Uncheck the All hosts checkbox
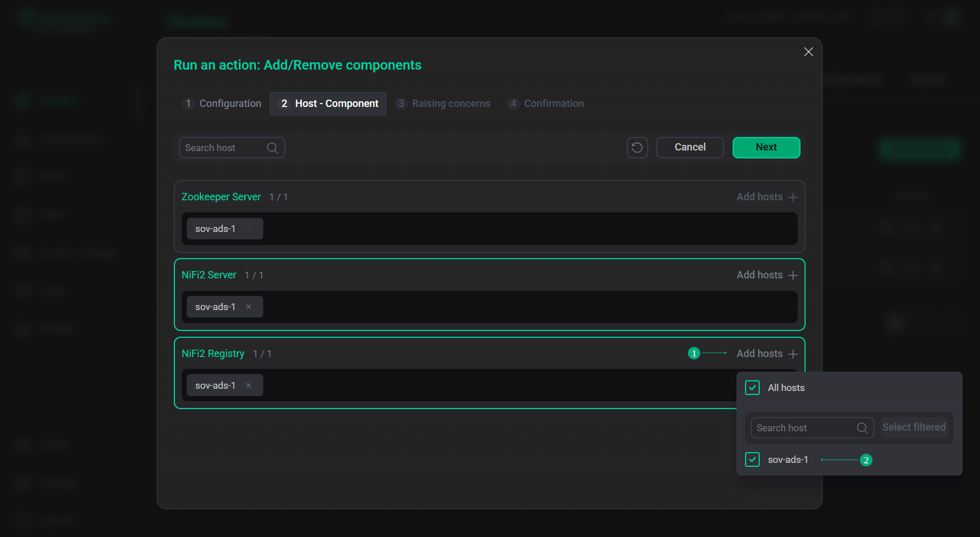980x537 pixels. point(752,388)
